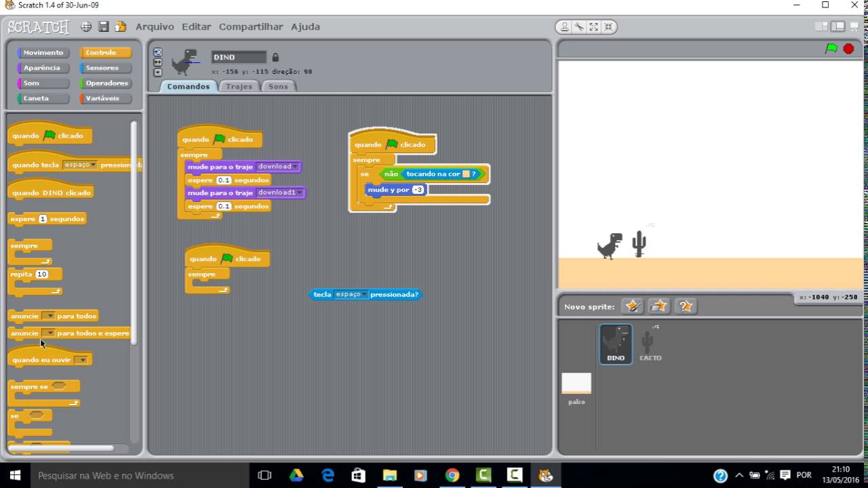868x488 pixels.
Task: Select the Som block category
Action: point(43,83)
